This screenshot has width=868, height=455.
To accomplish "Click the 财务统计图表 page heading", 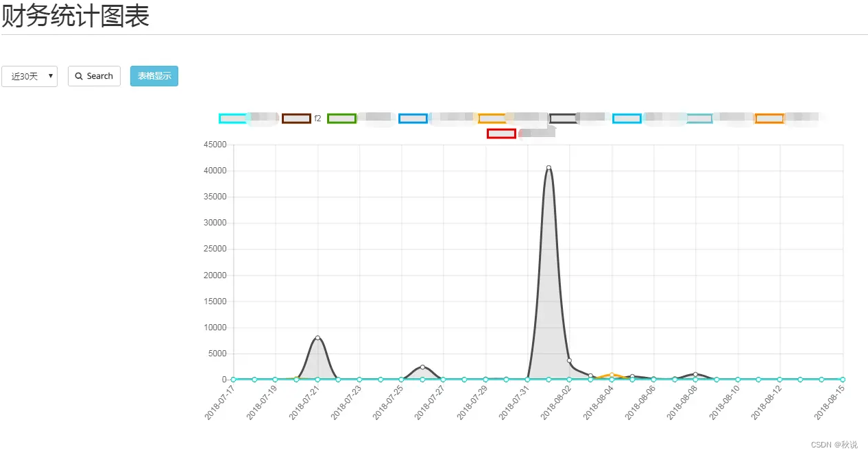I will point(75,16).
